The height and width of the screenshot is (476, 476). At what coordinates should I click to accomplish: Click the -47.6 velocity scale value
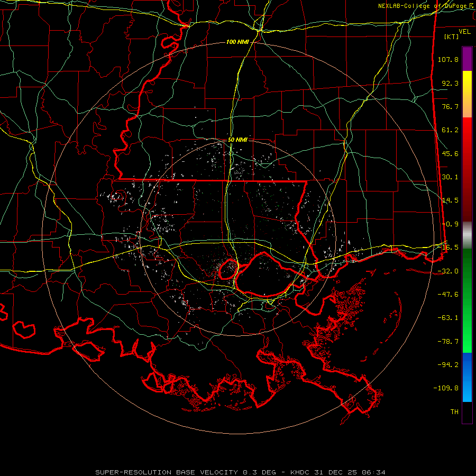click(x=448, y=295)
